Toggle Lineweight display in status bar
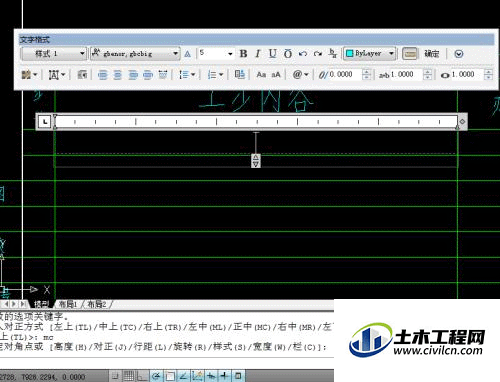This screenshot has width=500, height=382. (x=225, y=376)
